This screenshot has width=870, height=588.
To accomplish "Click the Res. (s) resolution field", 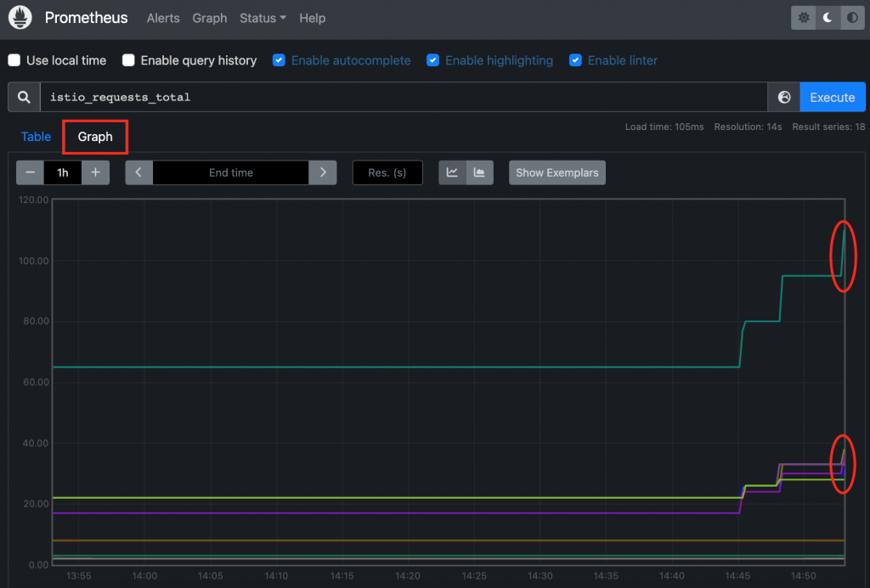I will pyautogui.click(x=387, y=172).
